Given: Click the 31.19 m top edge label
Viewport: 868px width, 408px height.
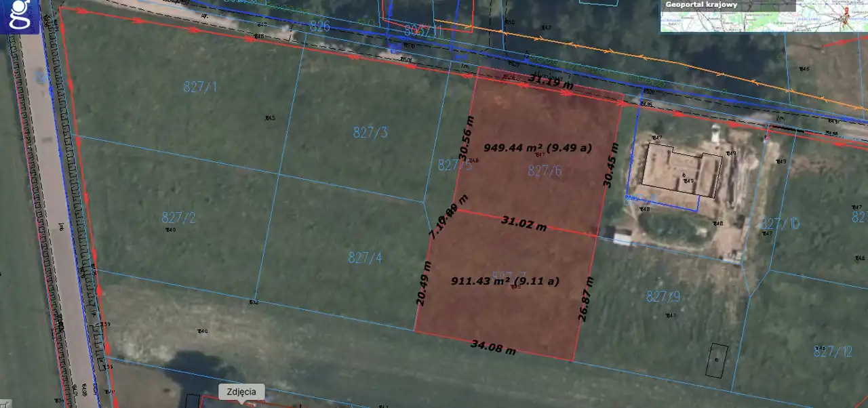Looking at the screenshot, I should click(x=551, y=83).
